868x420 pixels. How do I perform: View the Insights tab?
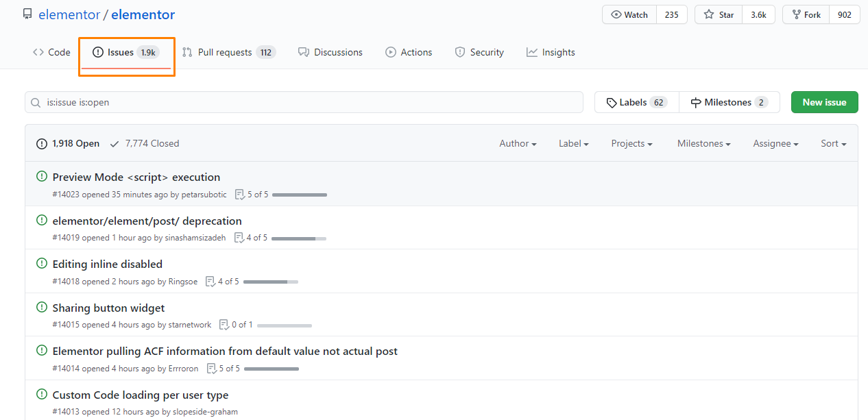(551, 52)
